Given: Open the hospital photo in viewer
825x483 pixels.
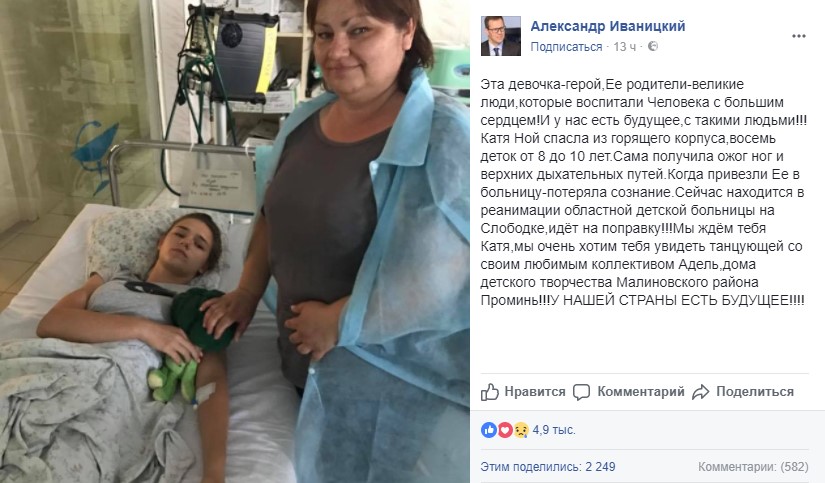Looking at the screenshot, I should [x=235, y=242].
